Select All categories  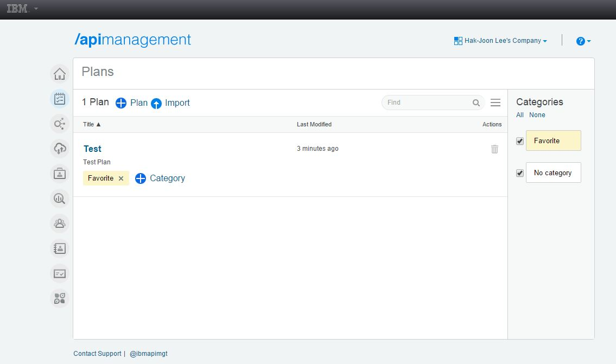point(520,115)
